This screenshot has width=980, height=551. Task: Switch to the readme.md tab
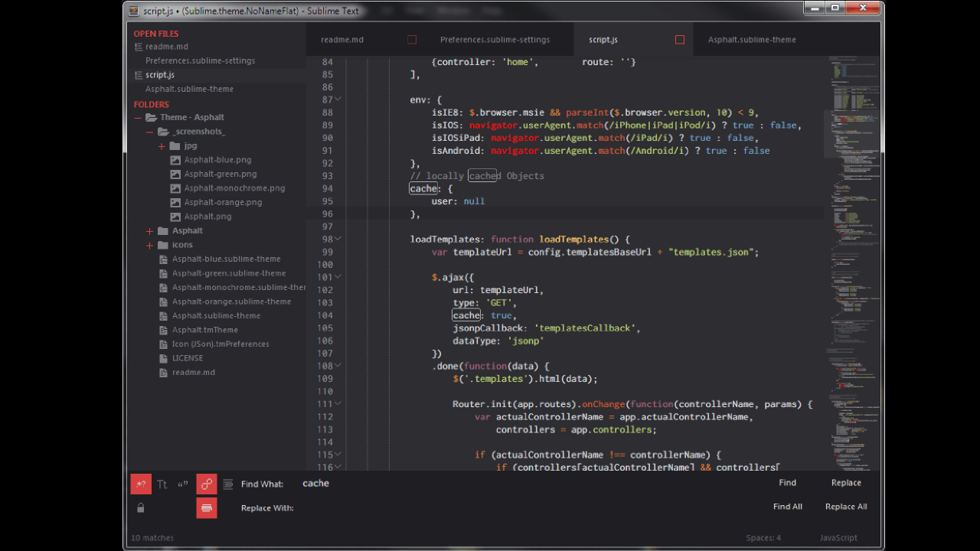click(342, 40)
